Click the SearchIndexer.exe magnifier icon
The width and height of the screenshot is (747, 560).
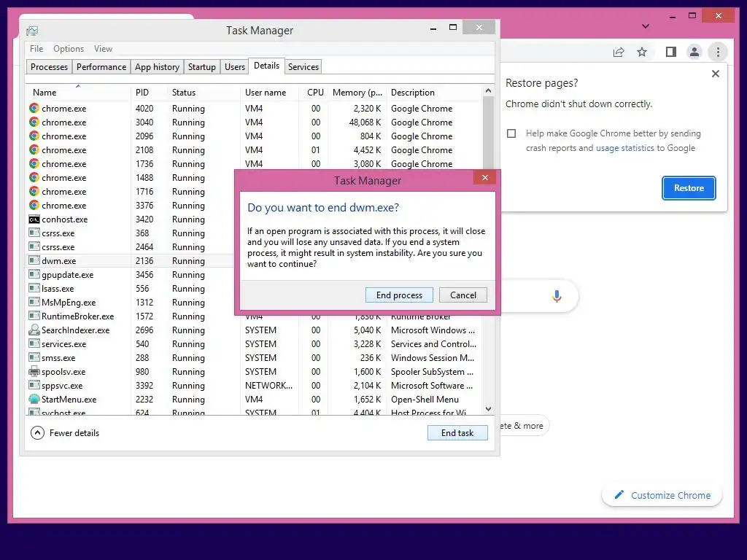pos(34,330)
